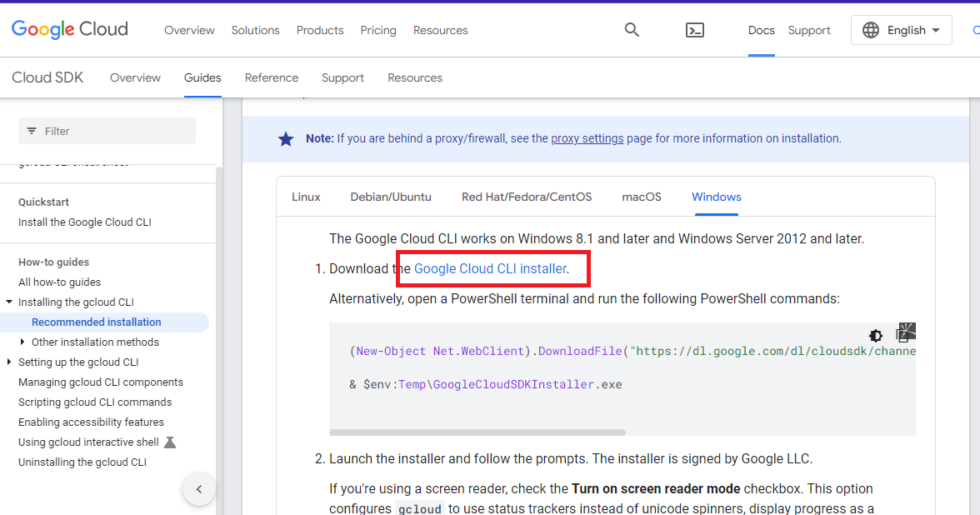Click the search magnifier icon
980x515 pixels.
(632, 30)
